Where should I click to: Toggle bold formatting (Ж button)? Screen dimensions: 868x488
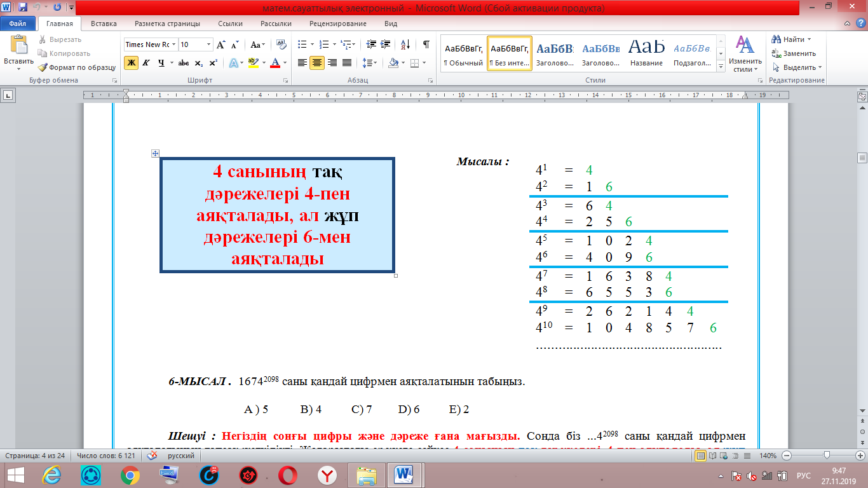click(x=131, y=63)
